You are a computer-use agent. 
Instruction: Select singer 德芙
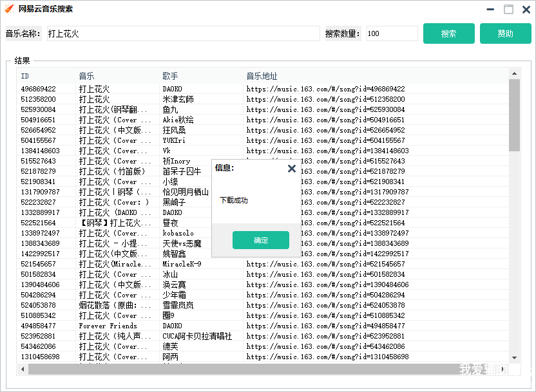click(170, 346)
